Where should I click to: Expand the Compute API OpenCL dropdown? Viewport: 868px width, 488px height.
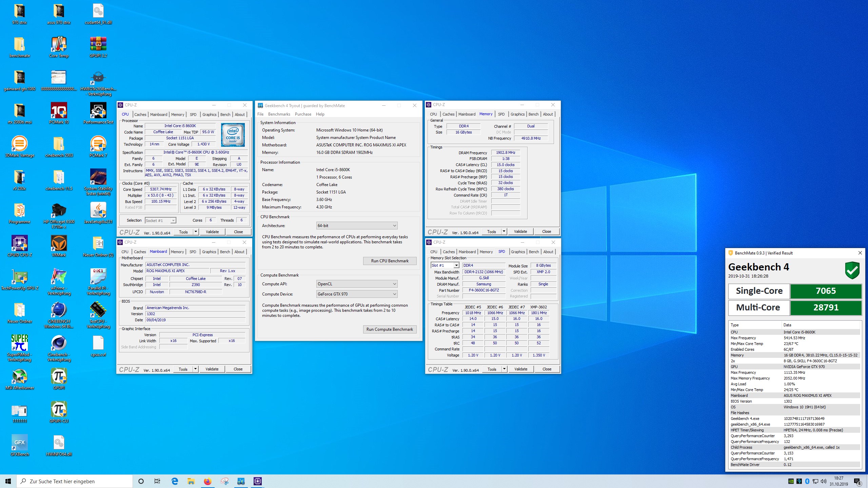pyautogui.click(x=357, y=284)
